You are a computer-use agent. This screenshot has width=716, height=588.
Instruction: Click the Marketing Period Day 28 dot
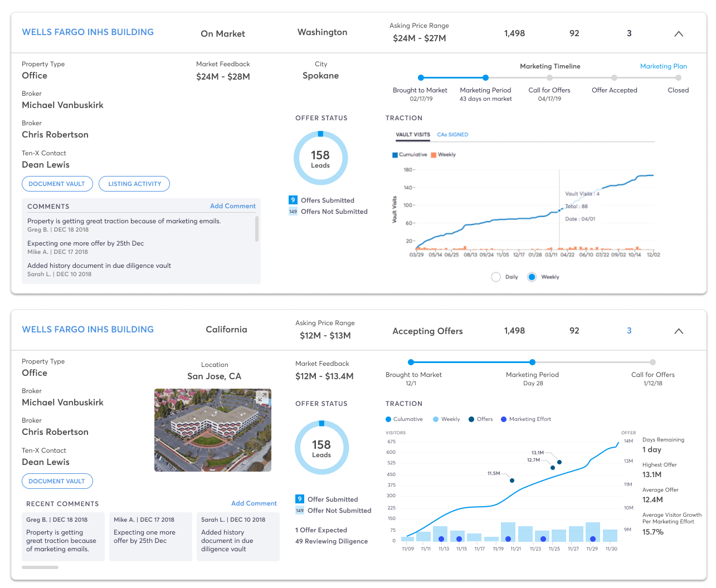point(532,362)
